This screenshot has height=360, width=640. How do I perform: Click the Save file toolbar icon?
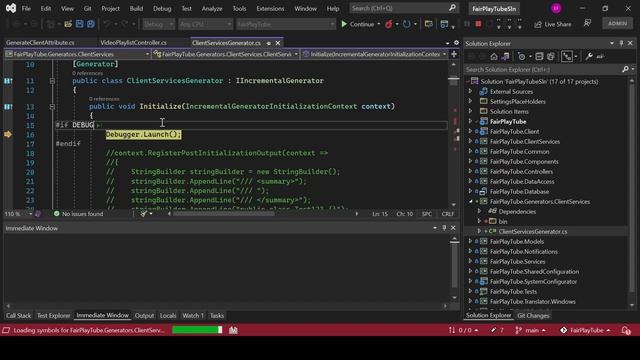point(80,24)
